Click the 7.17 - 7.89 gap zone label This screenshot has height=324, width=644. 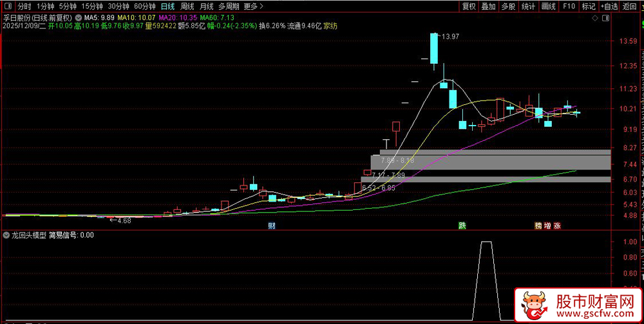[x=388, y=175]
